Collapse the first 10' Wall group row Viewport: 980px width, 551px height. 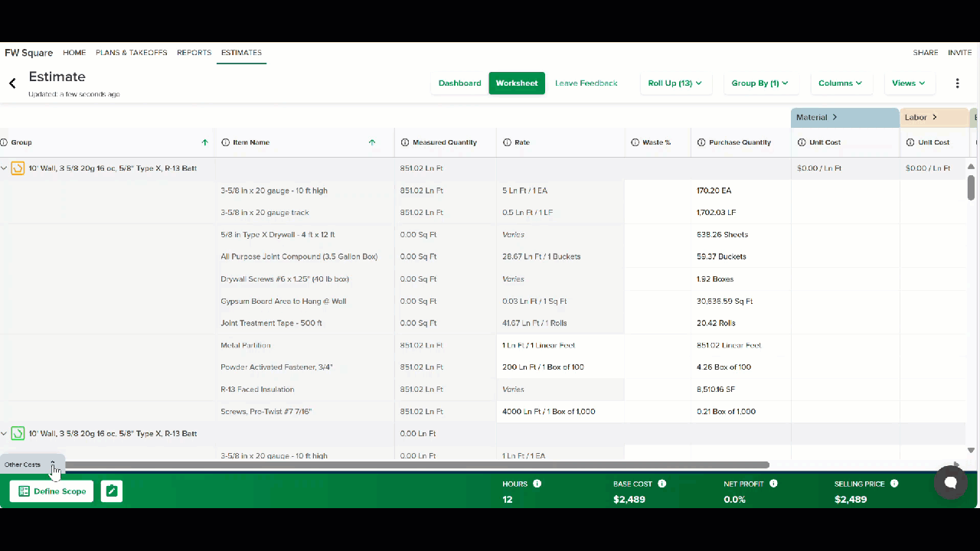4,168
